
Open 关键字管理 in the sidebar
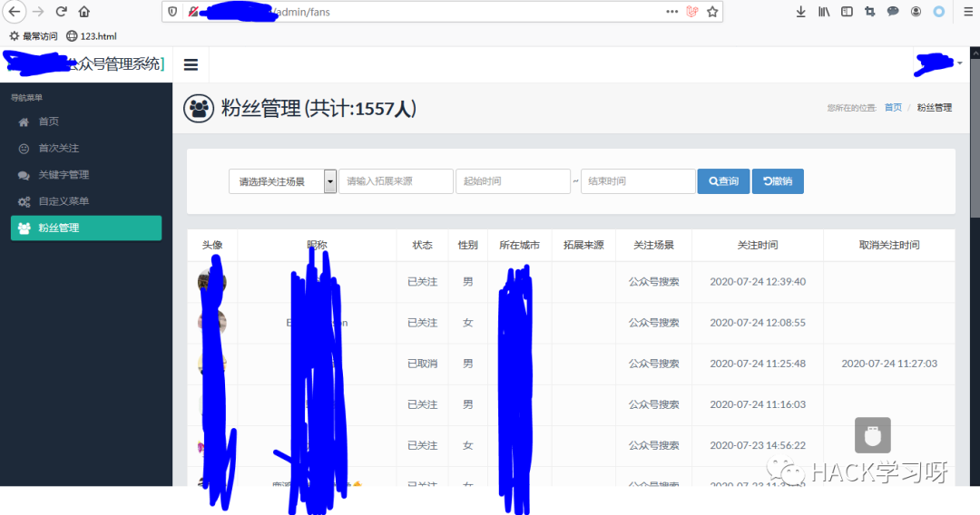pyautogui.click(x=64, y=175)
